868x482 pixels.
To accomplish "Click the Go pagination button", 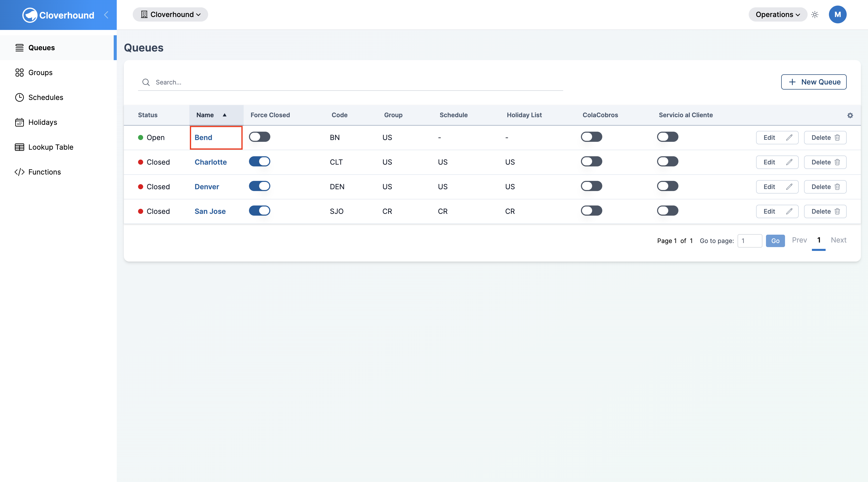I will click(x=775, y=241).
